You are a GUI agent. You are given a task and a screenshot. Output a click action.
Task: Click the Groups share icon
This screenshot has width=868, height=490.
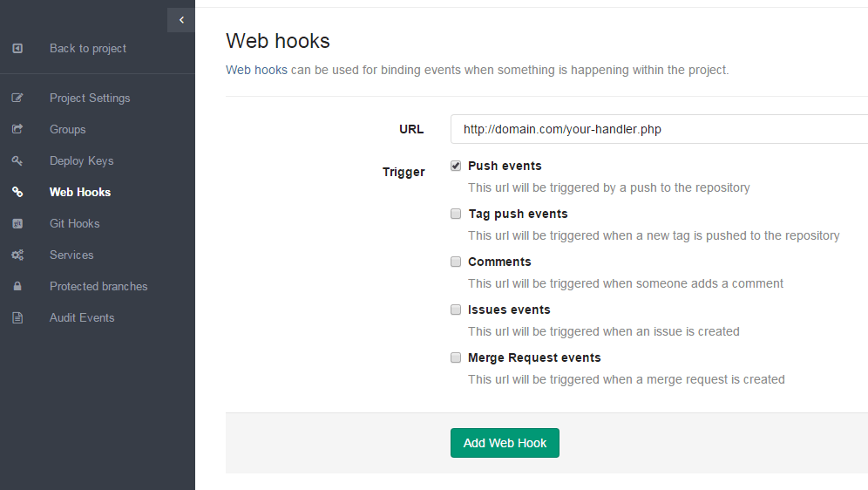pos(17,130)
